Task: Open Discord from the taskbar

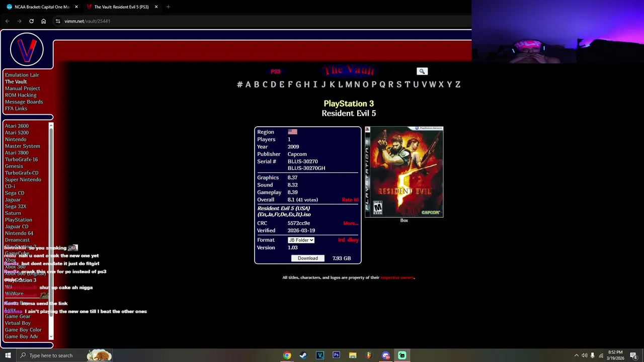Action: point(386,355)
